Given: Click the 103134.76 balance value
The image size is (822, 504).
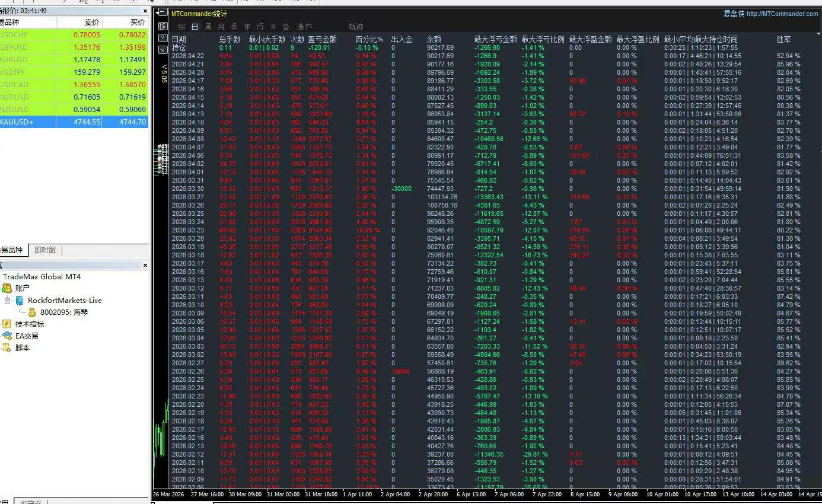Looking at the screenshot, I should coord(442,197).
